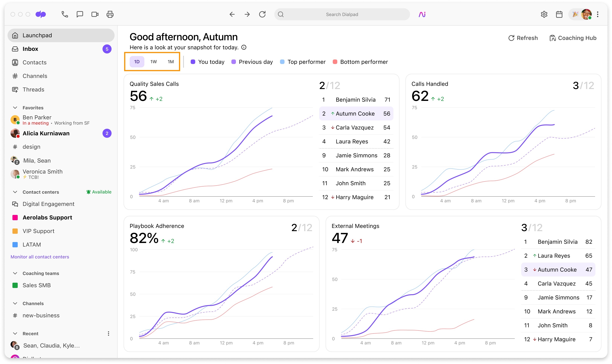Toggle the Bottom performer legend swatch
This screenshot has height=364, width=612.
335,62
